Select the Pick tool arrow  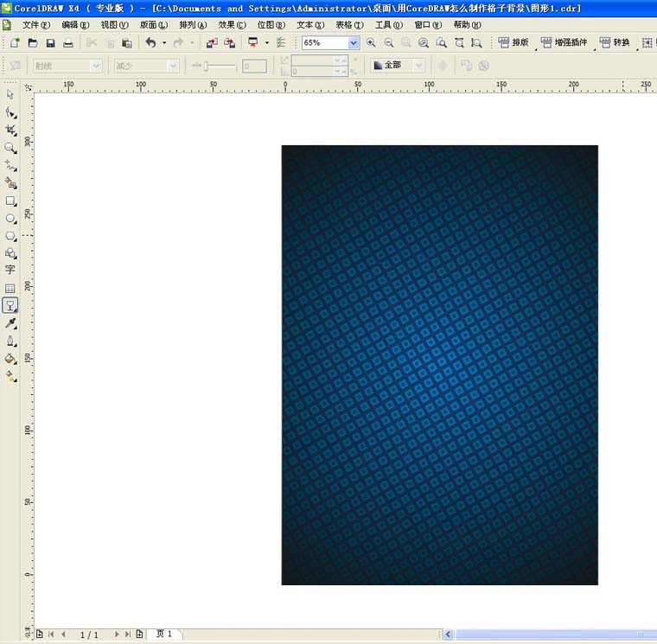pyautogui.click(x=10, y=94)
